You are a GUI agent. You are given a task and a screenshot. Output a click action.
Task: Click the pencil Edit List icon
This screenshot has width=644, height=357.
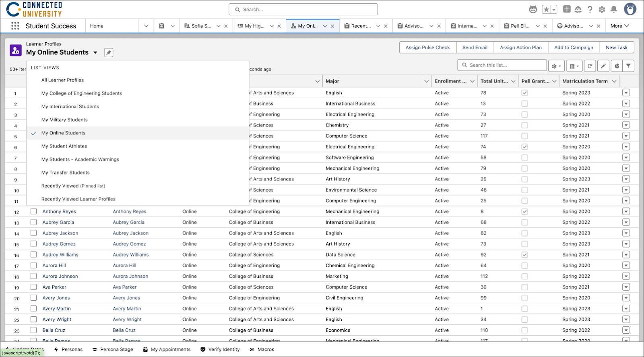pos(603,66)
